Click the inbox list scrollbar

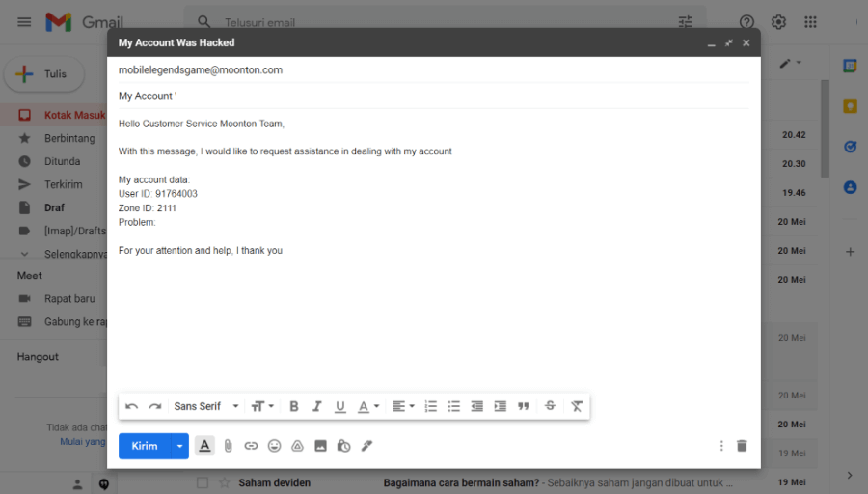tap(825, 128)
